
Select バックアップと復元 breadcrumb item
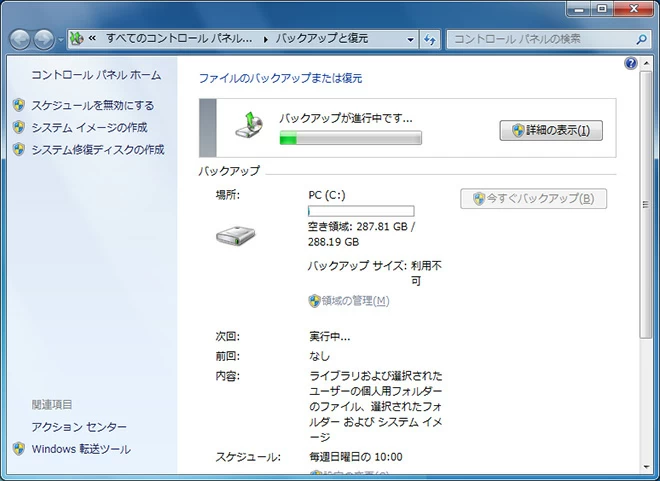tap(322, 39)
